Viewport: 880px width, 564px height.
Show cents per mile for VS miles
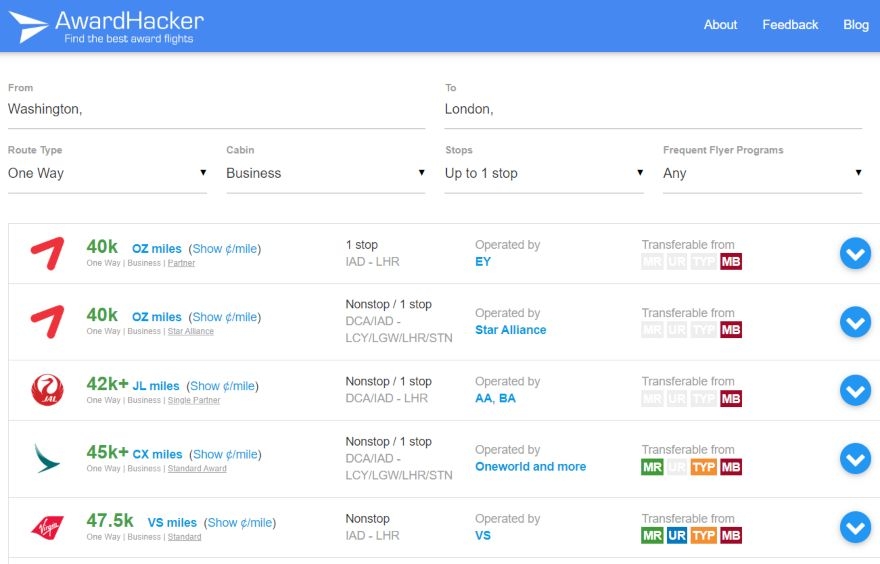pos(240,523)
